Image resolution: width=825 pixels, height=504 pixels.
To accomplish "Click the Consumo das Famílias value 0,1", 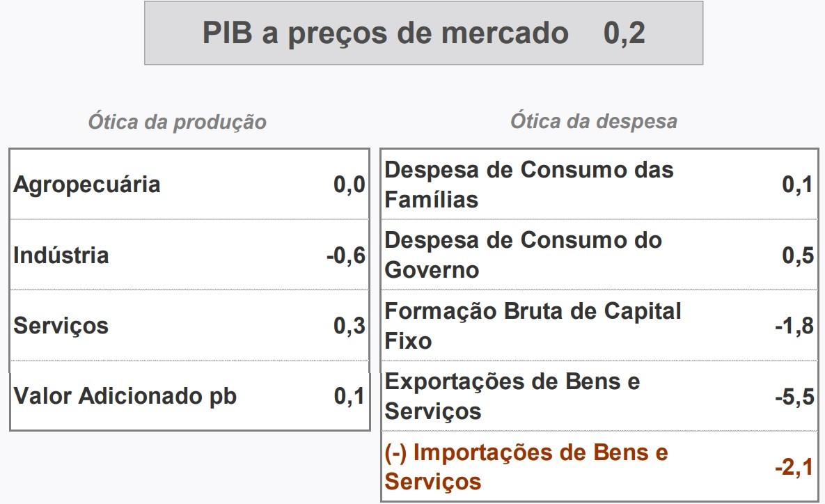I will pos(798,185).
